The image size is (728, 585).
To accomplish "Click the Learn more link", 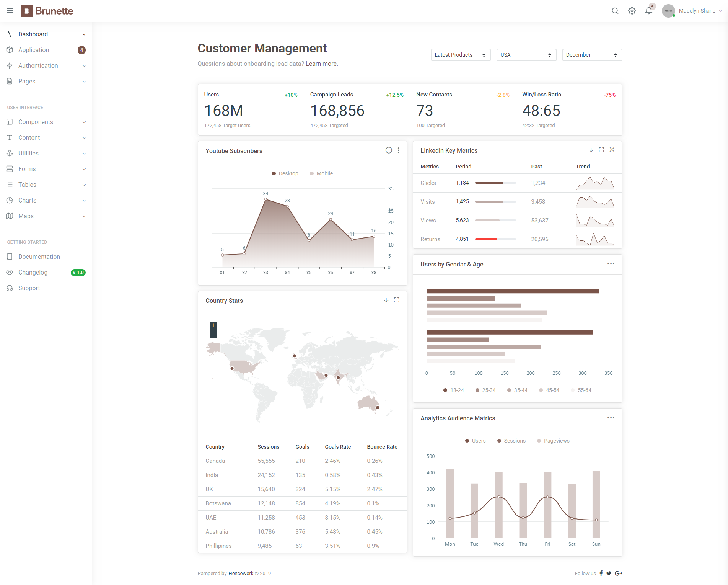I will click(x=322, y=64).
